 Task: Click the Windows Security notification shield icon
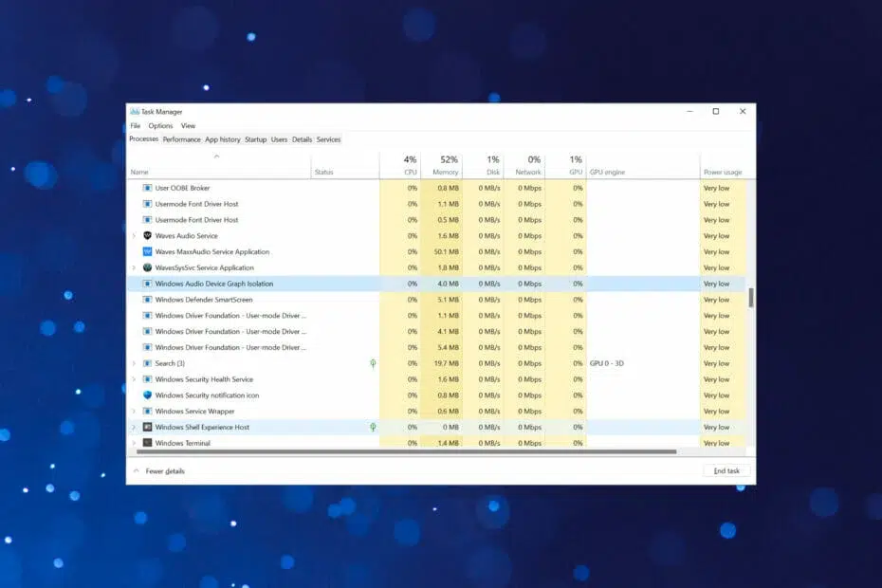point(147,395)
